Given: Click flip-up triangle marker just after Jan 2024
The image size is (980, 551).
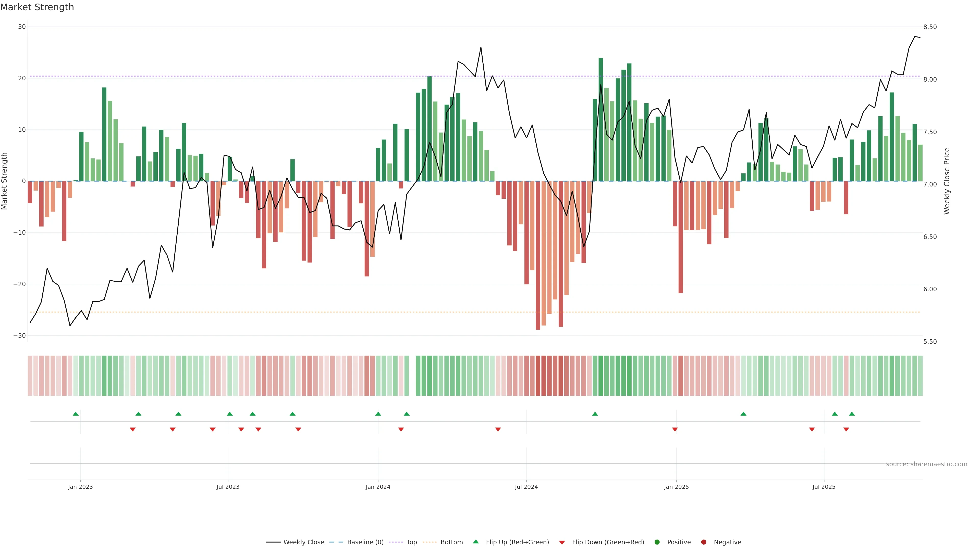Looking at the screenshot, I should click(406, 414).
